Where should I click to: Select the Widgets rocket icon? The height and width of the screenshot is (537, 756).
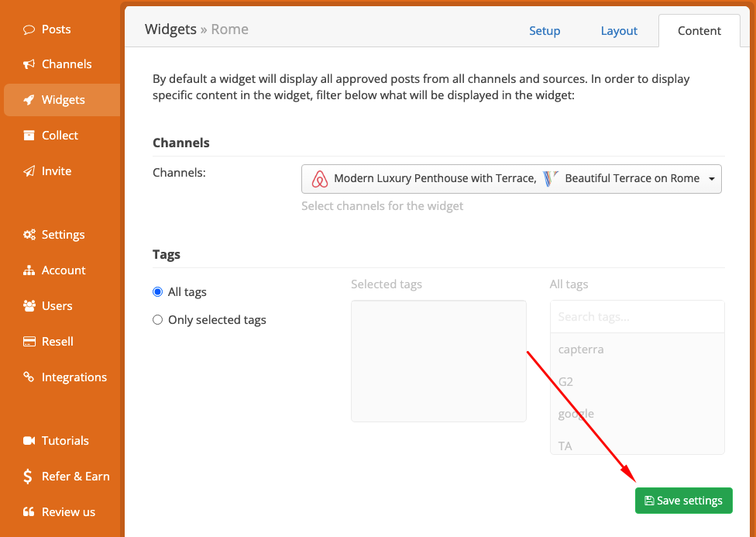[29, 100]
